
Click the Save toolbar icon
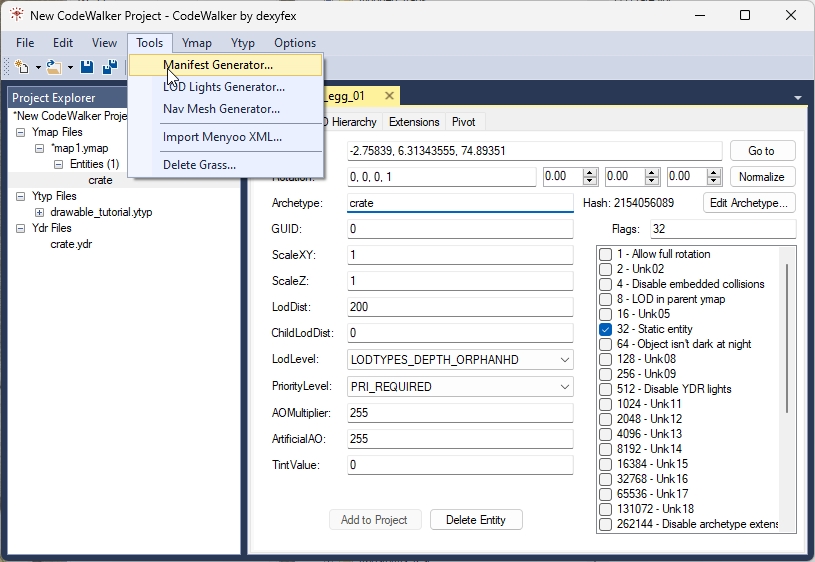click(x=87, y=67)
